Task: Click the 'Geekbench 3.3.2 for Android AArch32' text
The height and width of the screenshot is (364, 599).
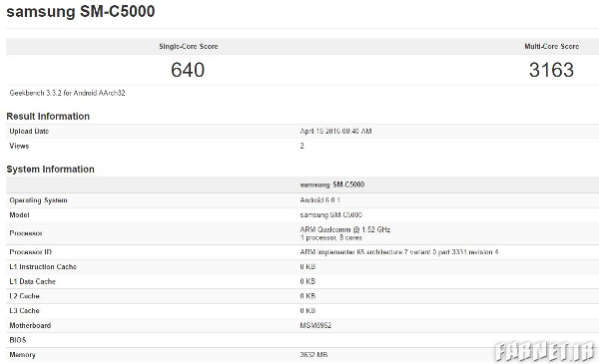Action: click(67, 93)
